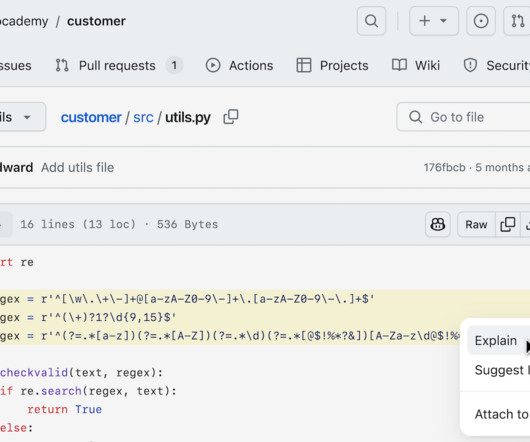Switch to the Security tab

coord(496,65)
